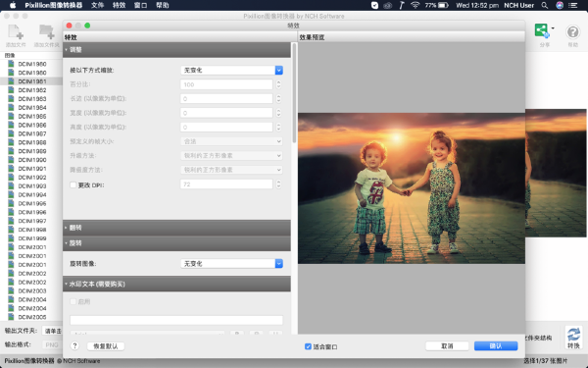588x368 pixels.
Task: Click the file icon beside DCIM1982
Action: pos(11,90)
